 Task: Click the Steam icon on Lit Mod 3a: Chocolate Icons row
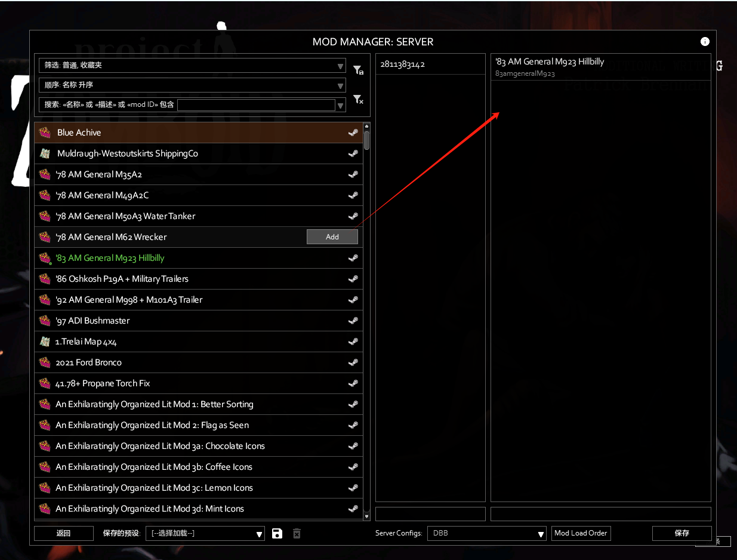point(353,446)
